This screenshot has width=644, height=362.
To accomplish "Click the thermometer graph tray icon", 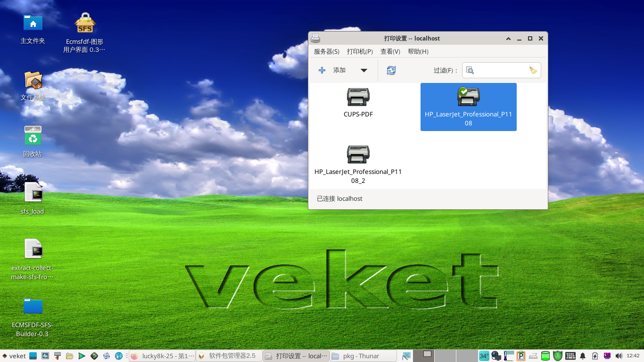I will tap(509, 356).
